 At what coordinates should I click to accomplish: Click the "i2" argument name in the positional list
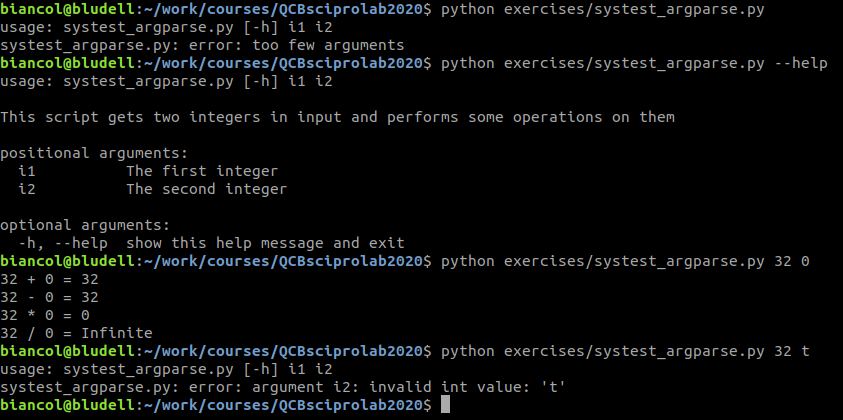click(x=27, y=189)
